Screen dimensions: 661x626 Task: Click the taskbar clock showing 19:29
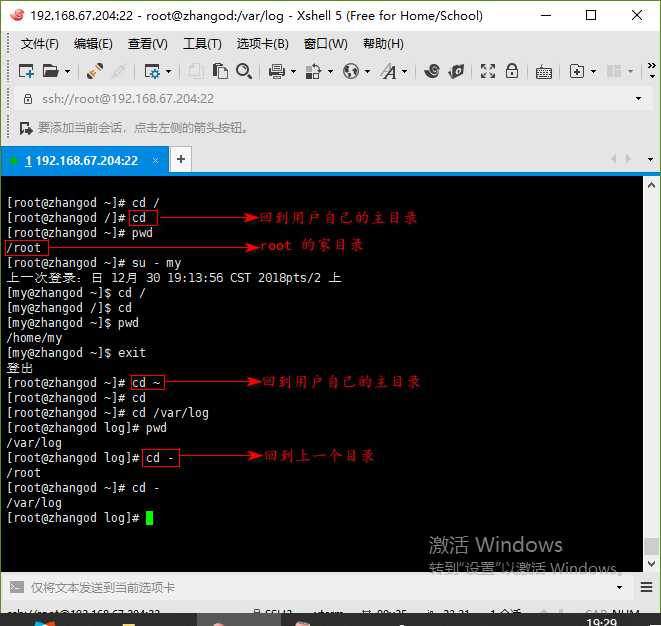tap(601, 621)
